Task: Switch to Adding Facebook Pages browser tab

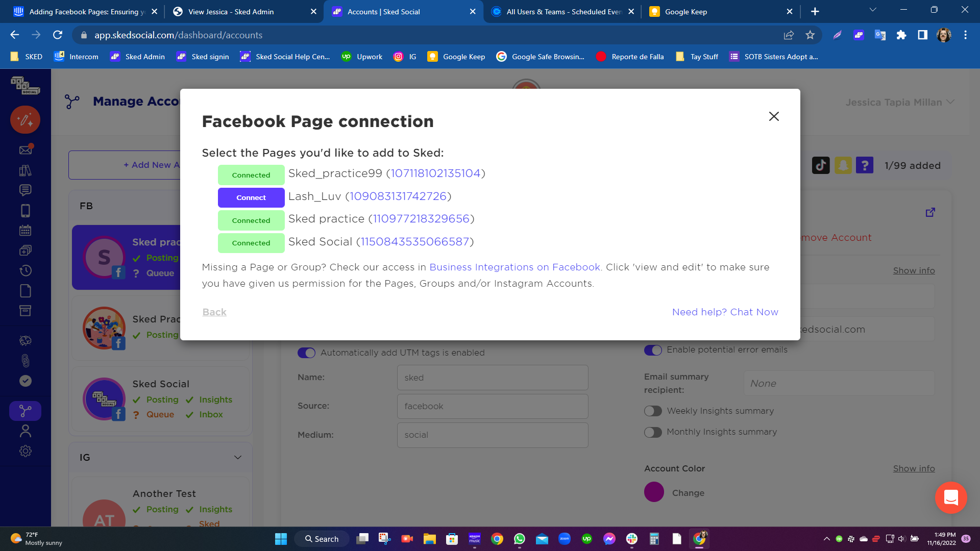Action: point(85,11)
